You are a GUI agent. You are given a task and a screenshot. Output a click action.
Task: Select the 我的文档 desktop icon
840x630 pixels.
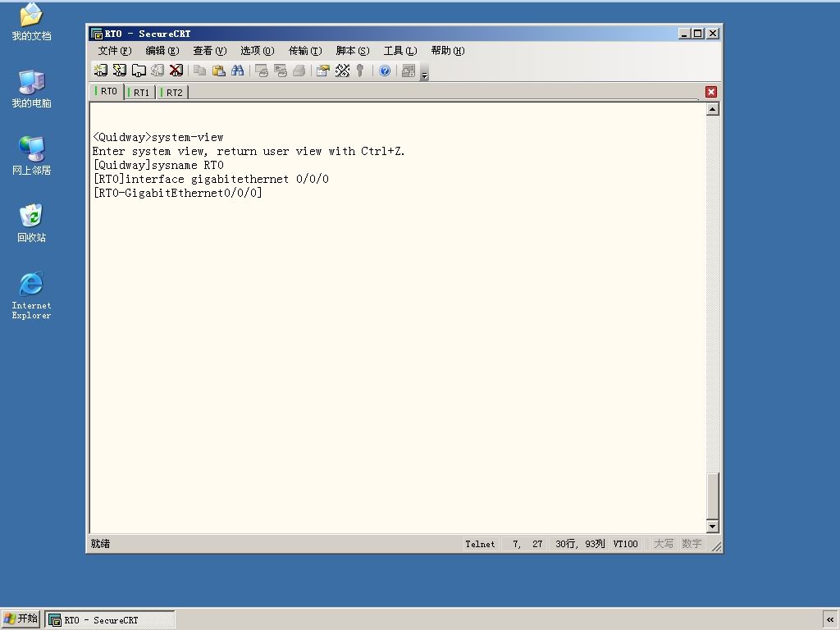[x=31, y=21]
